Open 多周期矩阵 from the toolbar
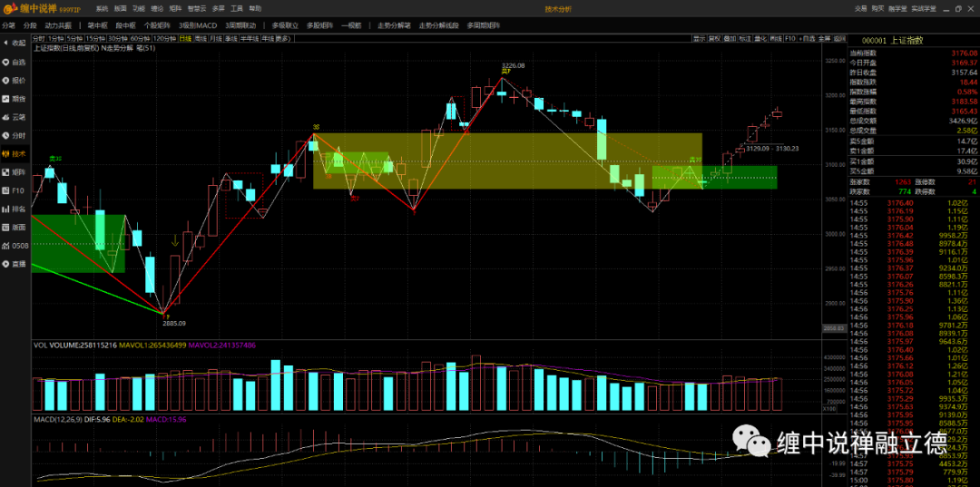The width and height of the screenshot is (980, 487). (484, 25)
